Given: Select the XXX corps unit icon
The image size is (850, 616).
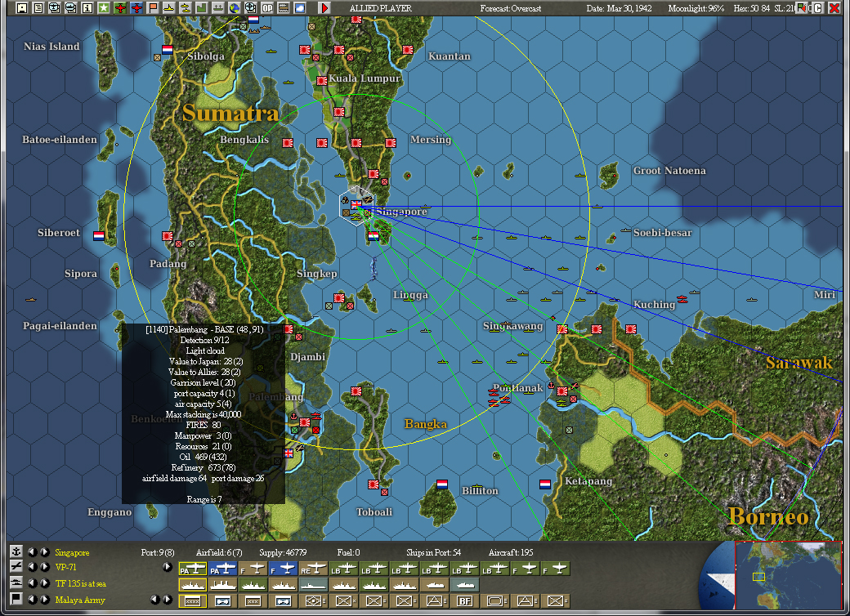Looking at the screenshot, I should click(253, 600).
